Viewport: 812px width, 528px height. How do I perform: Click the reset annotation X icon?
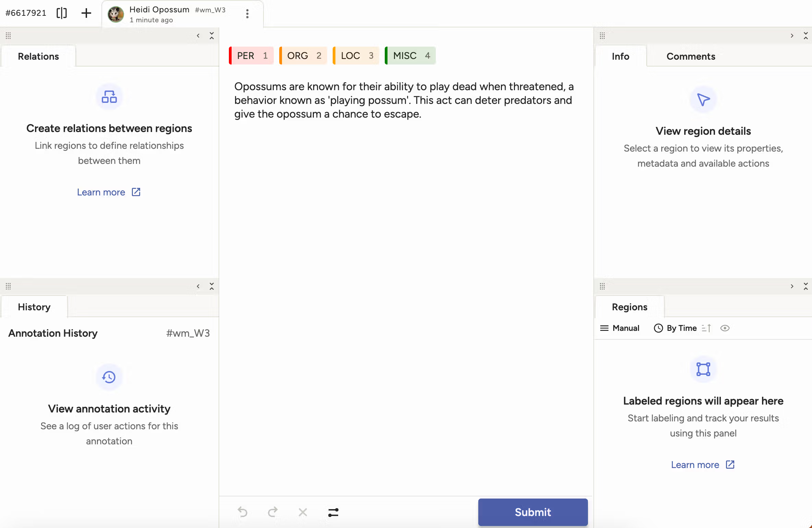tap(303, 512)
